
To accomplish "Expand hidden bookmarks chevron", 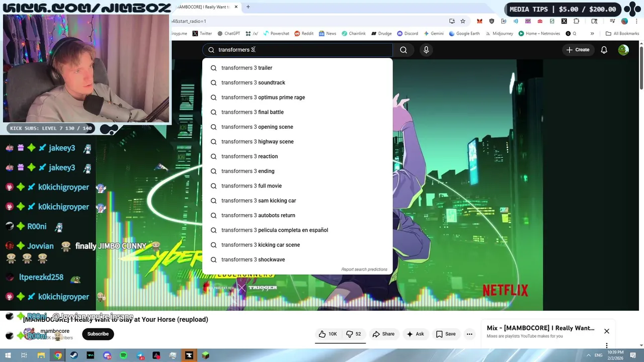I will click(592, 34).
